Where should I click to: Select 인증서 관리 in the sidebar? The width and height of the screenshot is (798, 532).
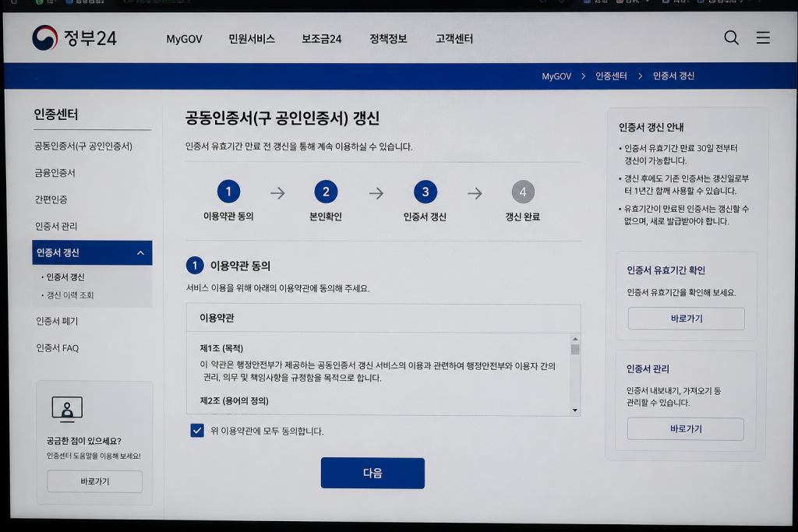pyautogui.click(x=56, y=226)
